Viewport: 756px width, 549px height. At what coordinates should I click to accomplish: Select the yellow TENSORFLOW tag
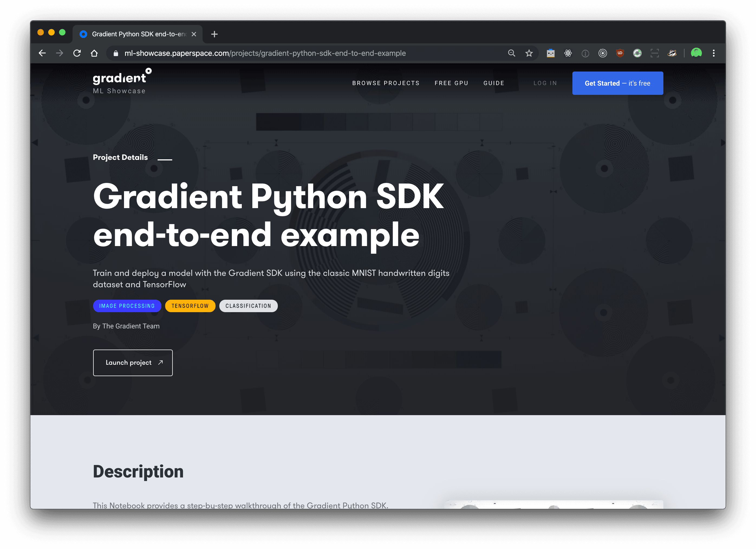pos(190,306)
